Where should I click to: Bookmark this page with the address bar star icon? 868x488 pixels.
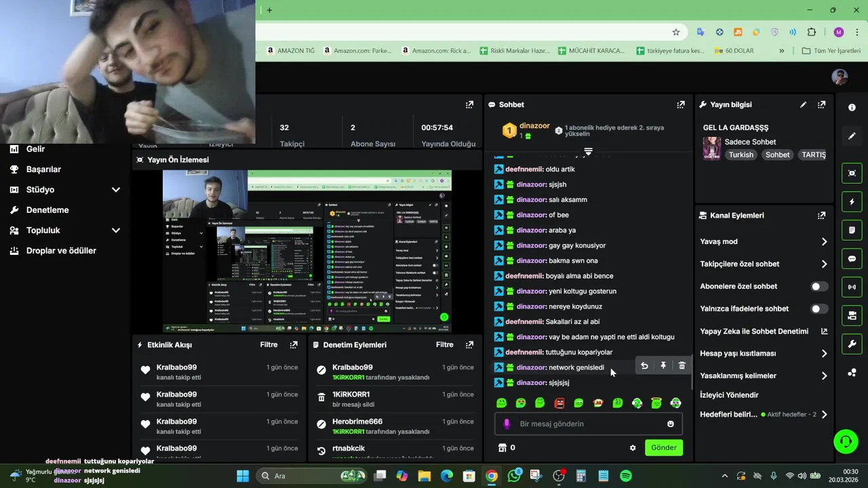676,32
